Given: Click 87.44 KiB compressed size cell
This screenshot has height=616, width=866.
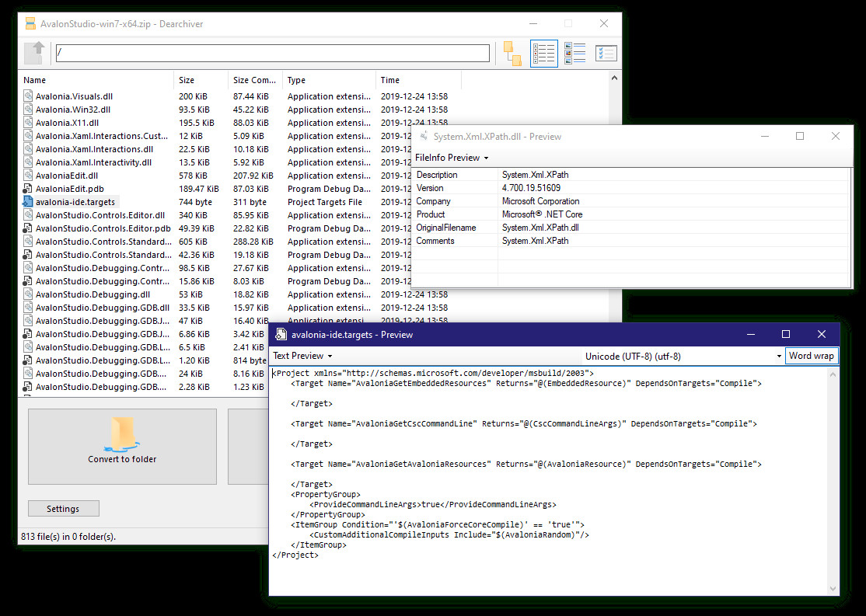Looking at the screenshot, I should [251, 96].
